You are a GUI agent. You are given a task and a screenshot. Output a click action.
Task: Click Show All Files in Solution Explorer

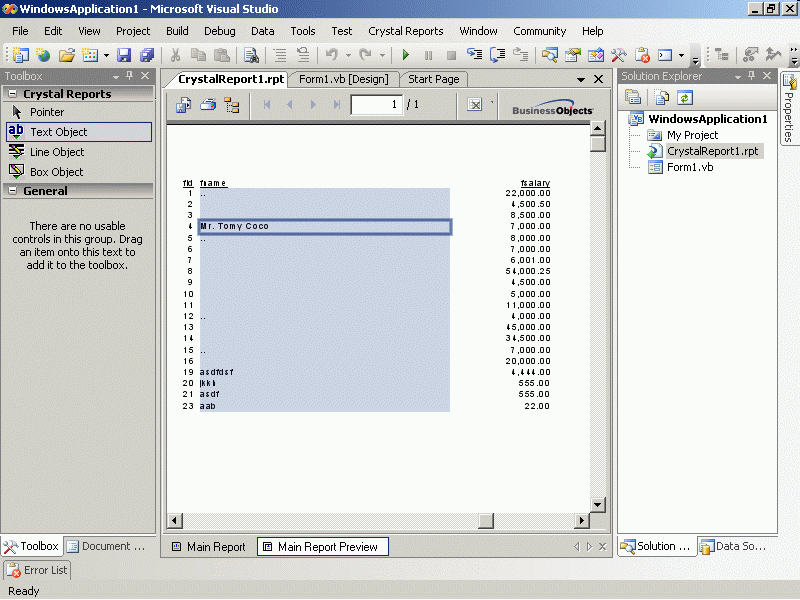(661, 97)
